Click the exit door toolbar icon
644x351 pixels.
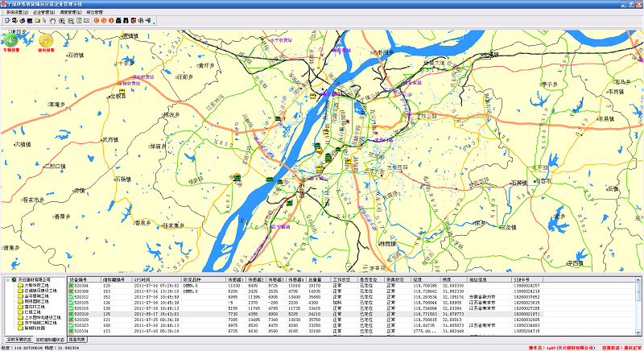click(148, 20)
